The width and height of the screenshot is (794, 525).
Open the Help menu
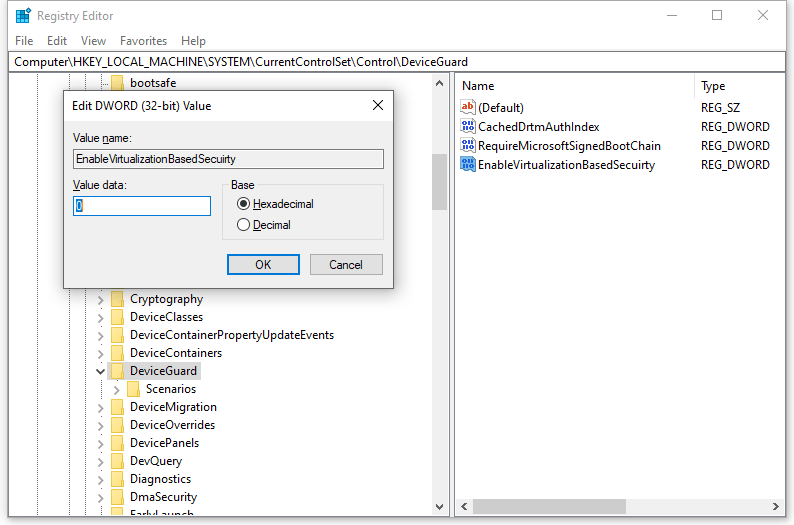tap(193, 41)
